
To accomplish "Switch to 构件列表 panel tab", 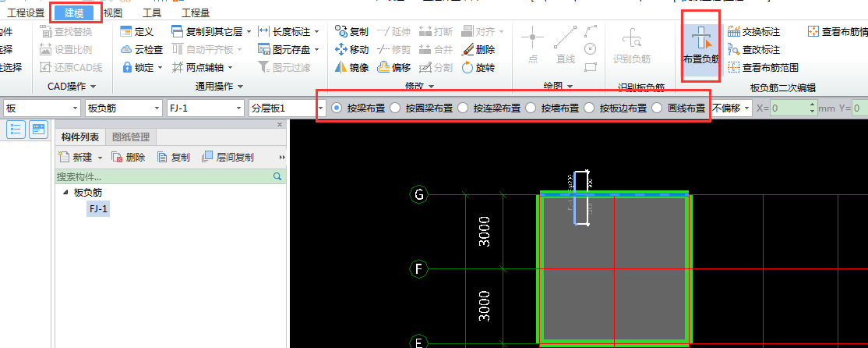I will pos(80,137).
